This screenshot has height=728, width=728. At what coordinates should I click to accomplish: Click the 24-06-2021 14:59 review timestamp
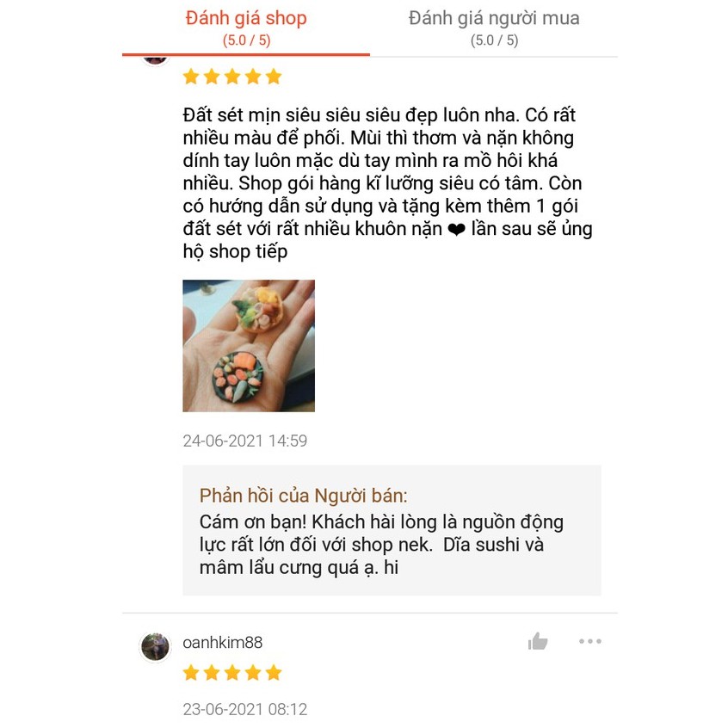coord(244,441)
